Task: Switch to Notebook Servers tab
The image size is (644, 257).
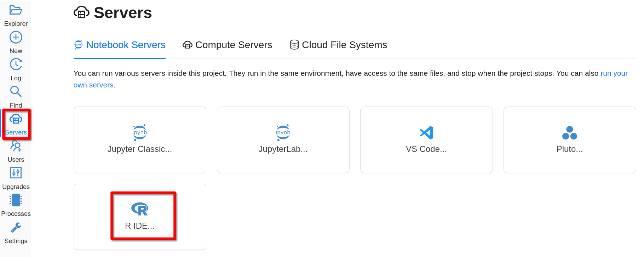Action: [x=120, y=45]
